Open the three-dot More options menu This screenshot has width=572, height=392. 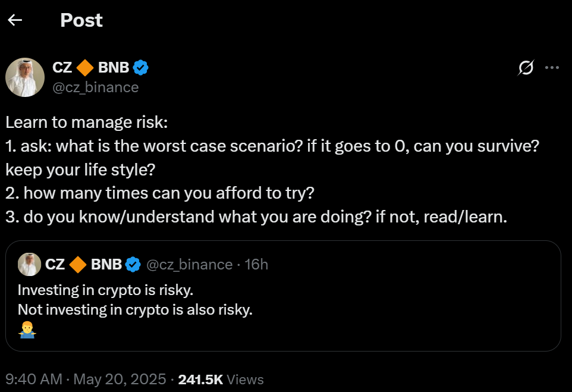[x=552, y=68]
